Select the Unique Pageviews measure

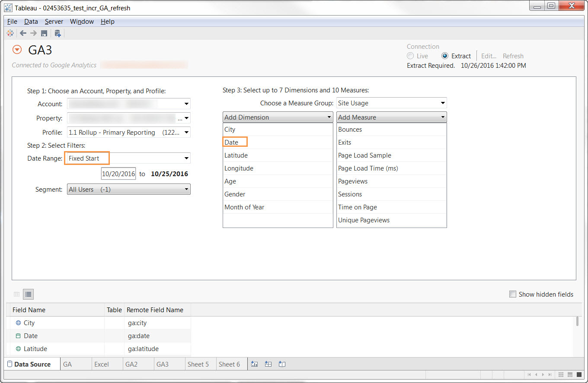point(391,220)
